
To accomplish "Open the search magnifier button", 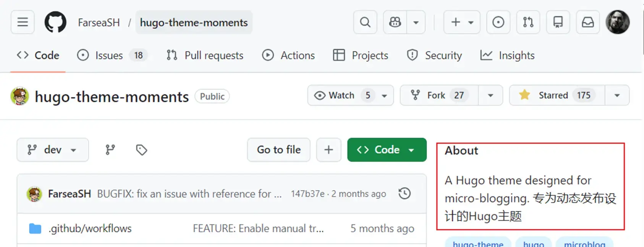I will tap(365, 22).
